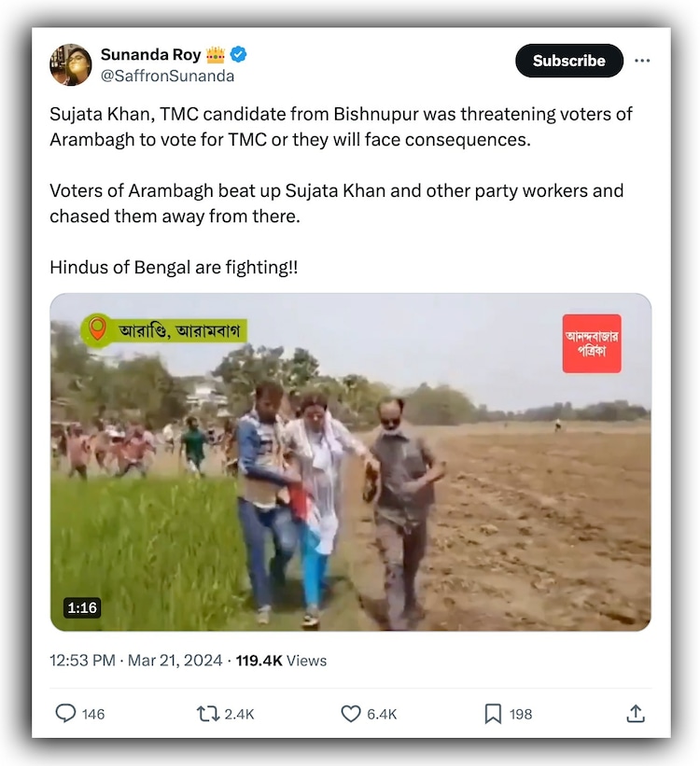Open the 12:53 PM Mar 21 timestamp

click(136, 661)
